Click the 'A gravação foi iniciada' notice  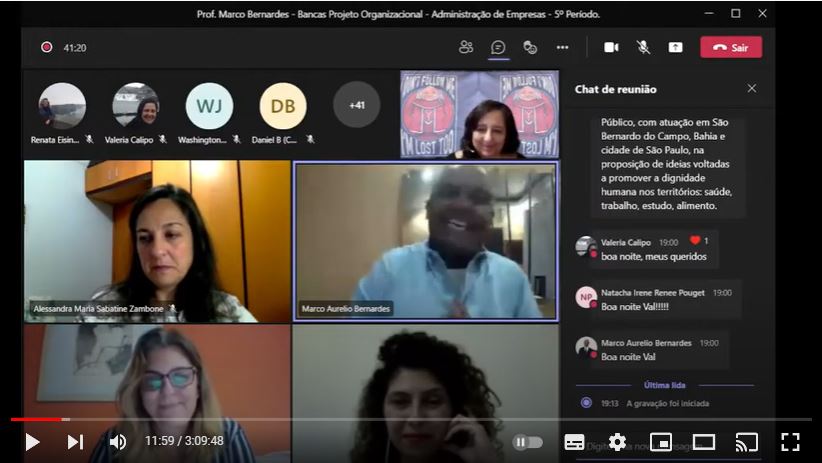tap(667, 403)
